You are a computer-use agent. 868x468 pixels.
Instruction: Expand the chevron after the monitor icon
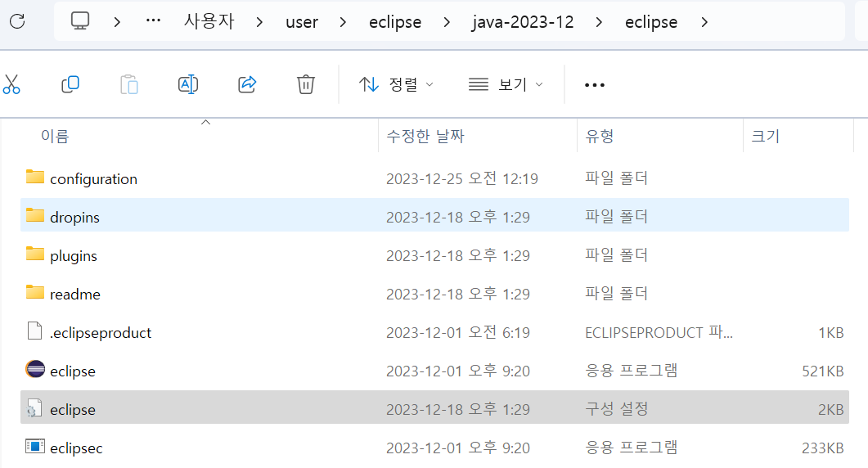pyautogui.click(x=117, y=22)
